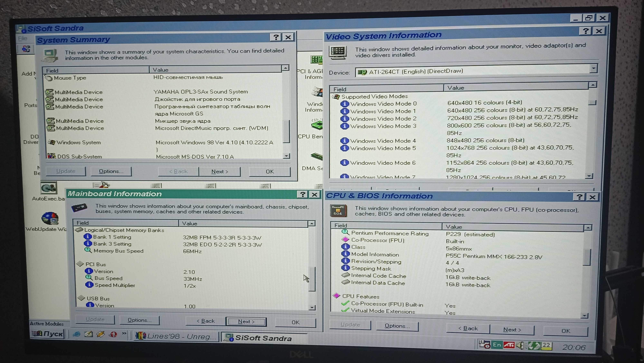Viewport: 644px width, 363px height.
Task: Open the DMA Settings module icon
Action: coord(317,157)
